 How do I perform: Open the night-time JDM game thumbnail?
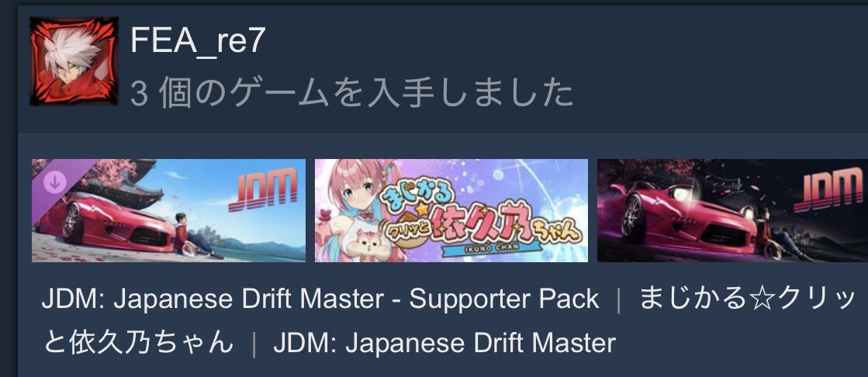click(x=732, y=210)
